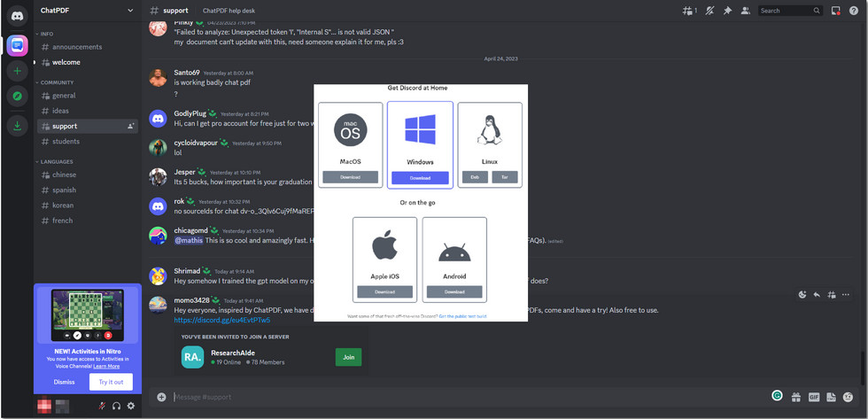The height and width of the screenshot is (419, 868).
Task: Open the emoji picker
Action: (x=848, y=397)
